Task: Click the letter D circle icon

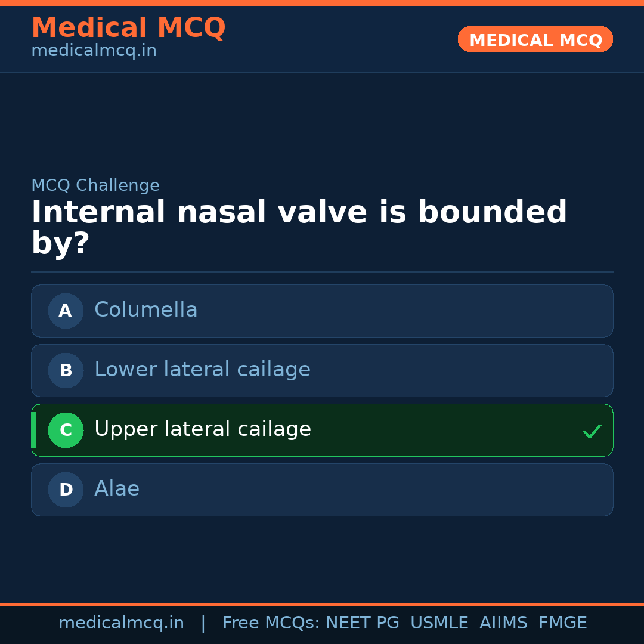Action: [x=66, y=490]
